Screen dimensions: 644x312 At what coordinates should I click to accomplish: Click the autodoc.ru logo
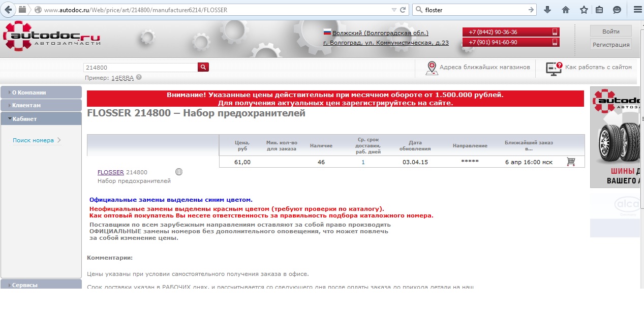(x=51, y=37)
